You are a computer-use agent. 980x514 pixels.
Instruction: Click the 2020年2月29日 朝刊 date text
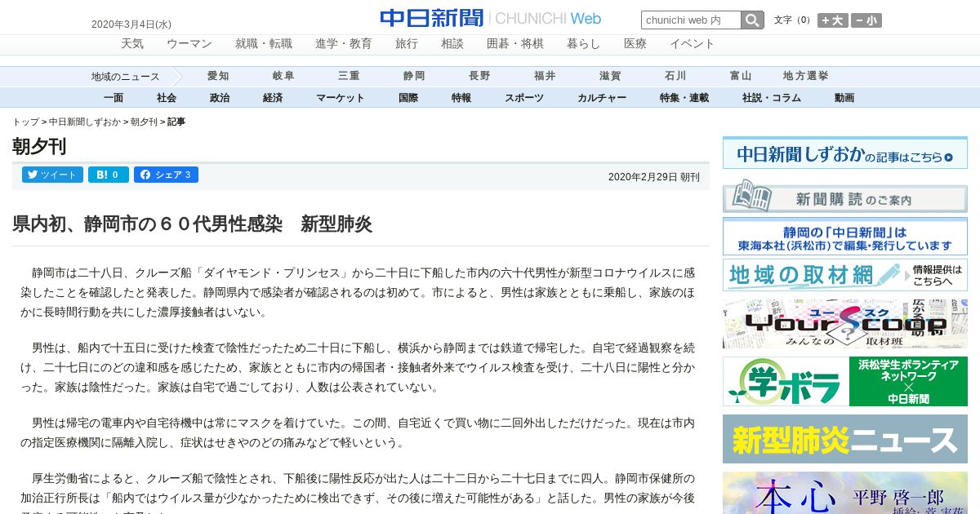pos(653,177)
